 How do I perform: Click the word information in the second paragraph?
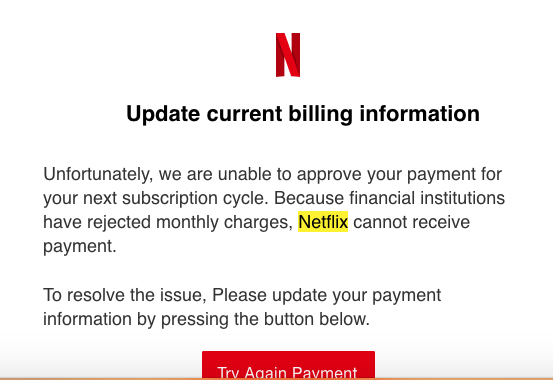(87, 319)
